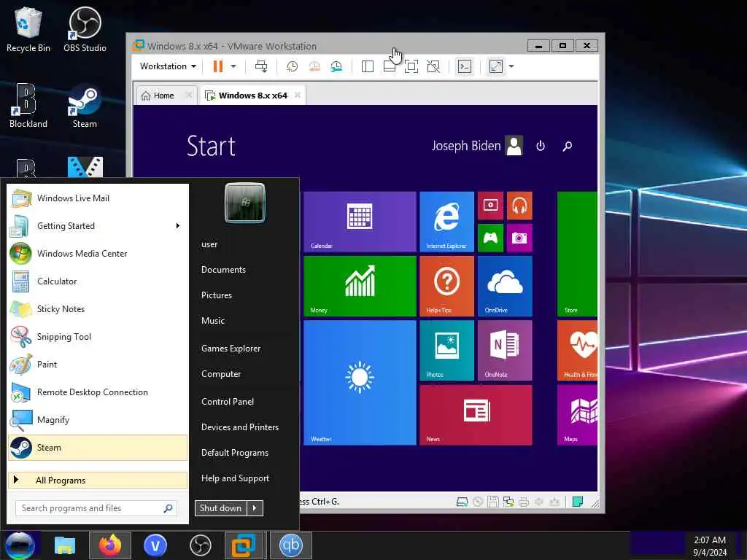This screenshot has width=747, height=560.
Task: Switch to Unity mode icon
Action: coord(433,66)
